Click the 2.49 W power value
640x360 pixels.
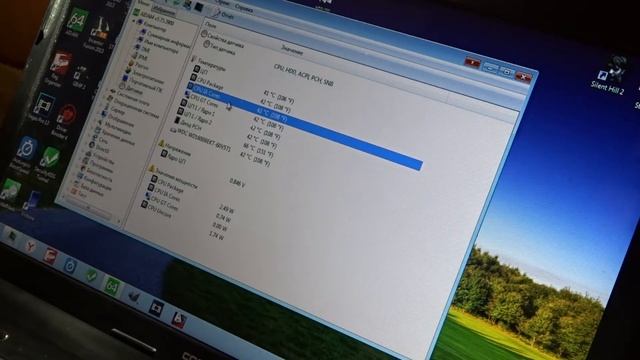(227, 209)
